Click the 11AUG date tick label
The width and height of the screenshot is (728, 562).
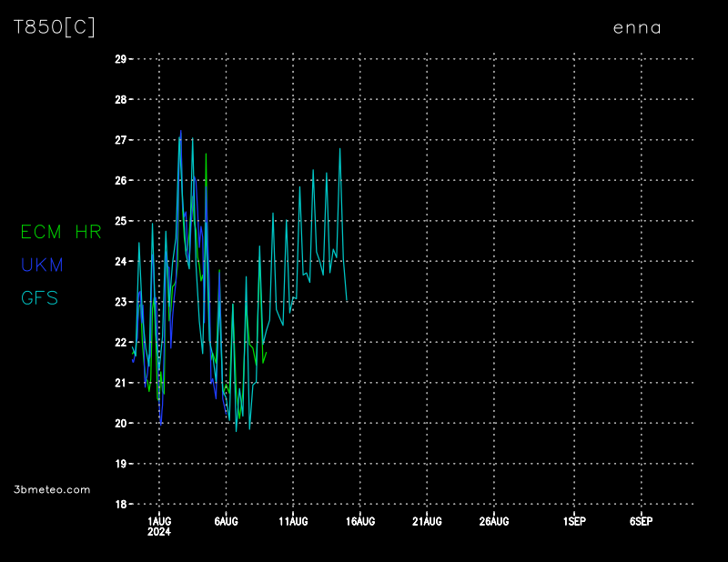coord(293,521)
